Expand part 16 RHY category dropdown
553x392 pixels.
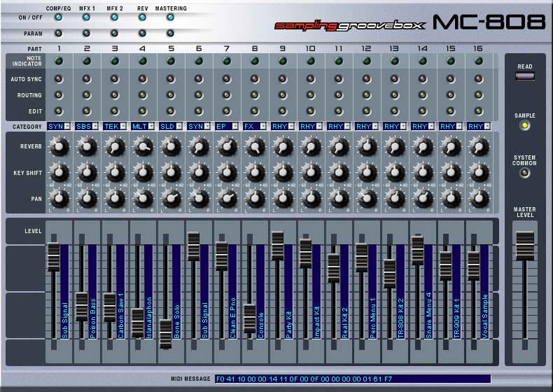[x=487, y=126]
